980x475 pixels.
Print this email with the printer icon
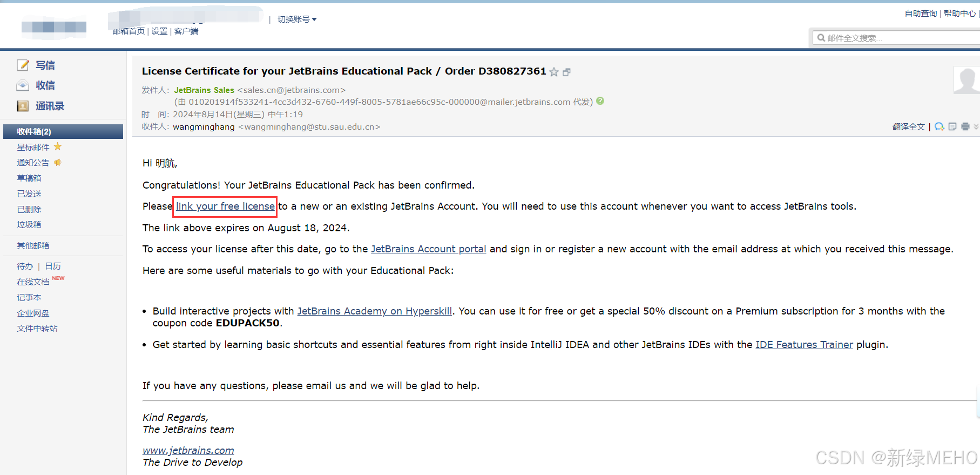965,126
